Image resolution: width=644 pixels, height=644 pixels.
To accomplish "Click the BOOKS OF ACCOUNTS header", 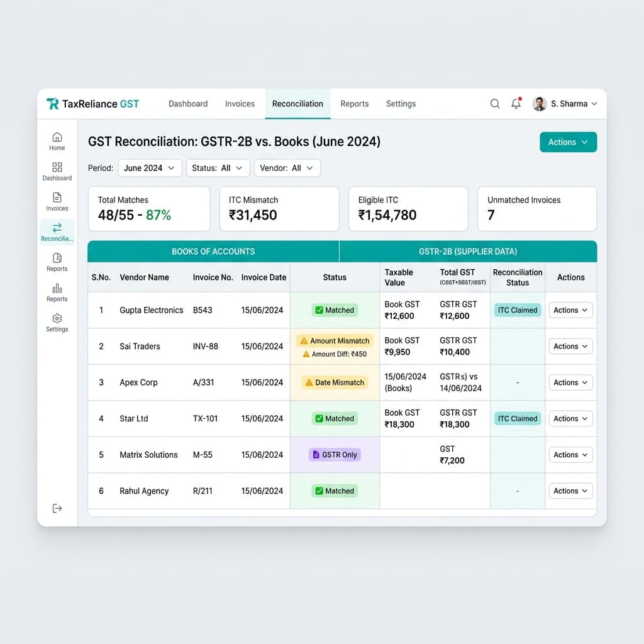I will (x=213, y=252).
